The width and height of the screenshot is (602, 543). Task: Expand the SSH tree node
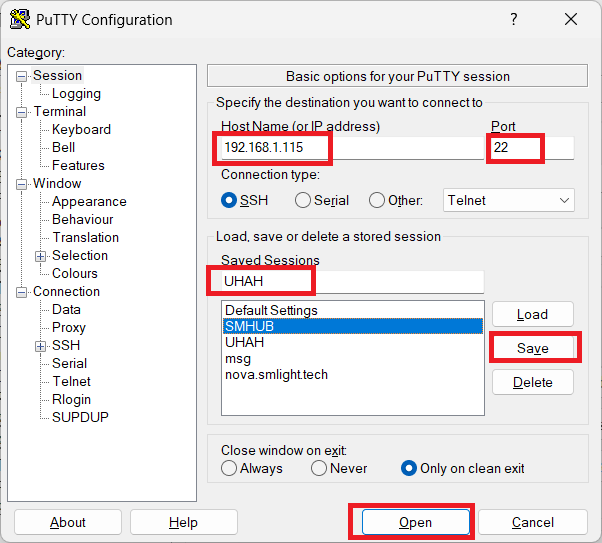tap(41, 346)
